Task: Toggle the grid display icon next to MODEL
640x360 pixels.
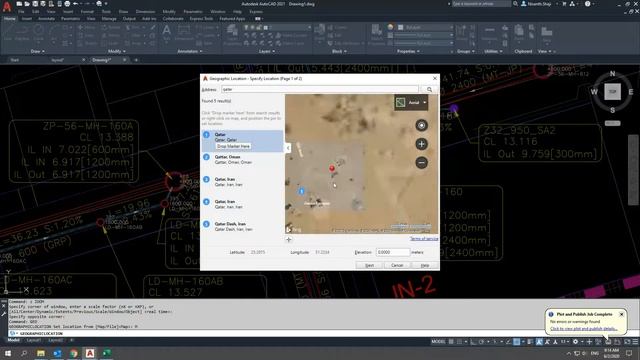Action: (451, 342)
